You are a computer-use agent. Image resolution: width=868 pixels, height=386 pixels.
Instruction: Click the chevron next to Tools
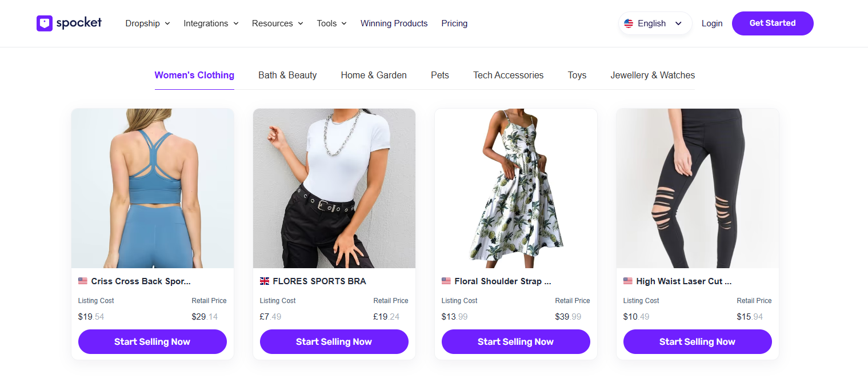[x=344, y=23]
